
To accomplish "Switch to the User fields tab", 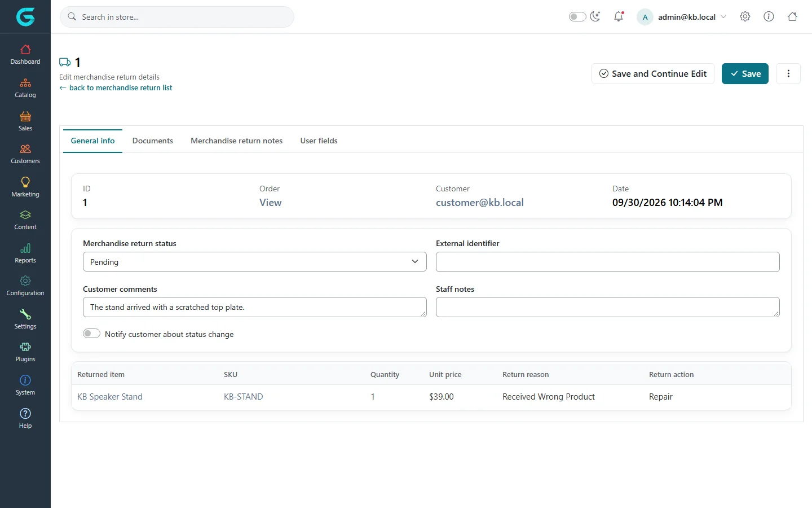I will coord(319,141).
